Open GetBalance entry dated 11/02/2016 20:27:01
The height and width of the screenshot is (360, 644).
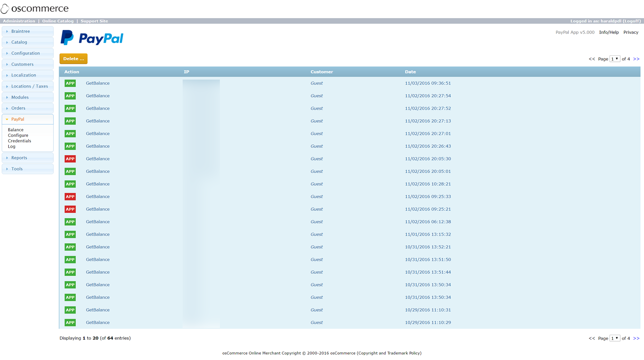click(98, 134)
